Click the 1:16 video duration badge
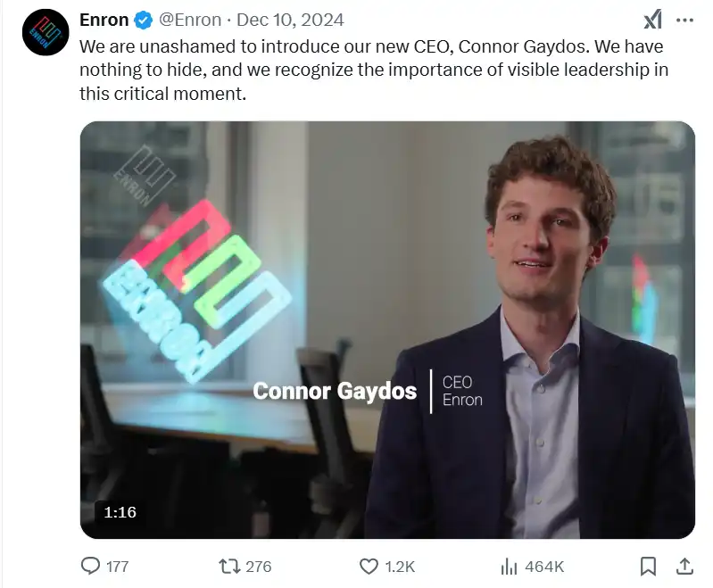This screenshot has height=588, width=713. (x=119, y=512)
